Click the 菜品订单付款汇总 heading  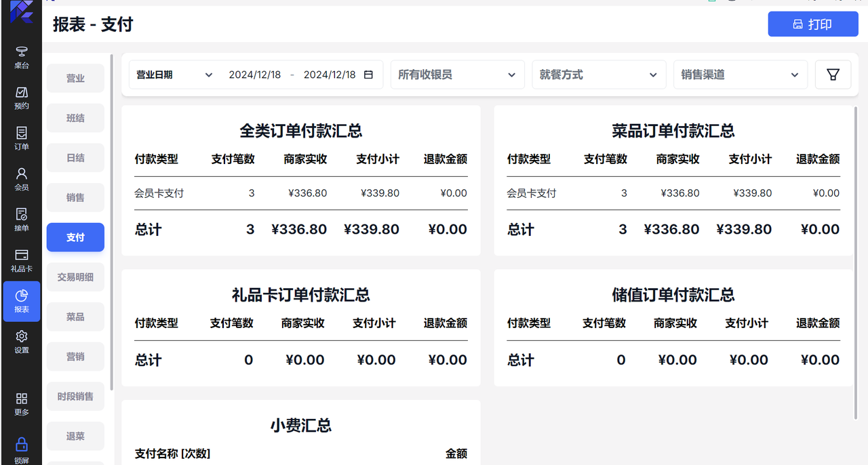(673, 131)
